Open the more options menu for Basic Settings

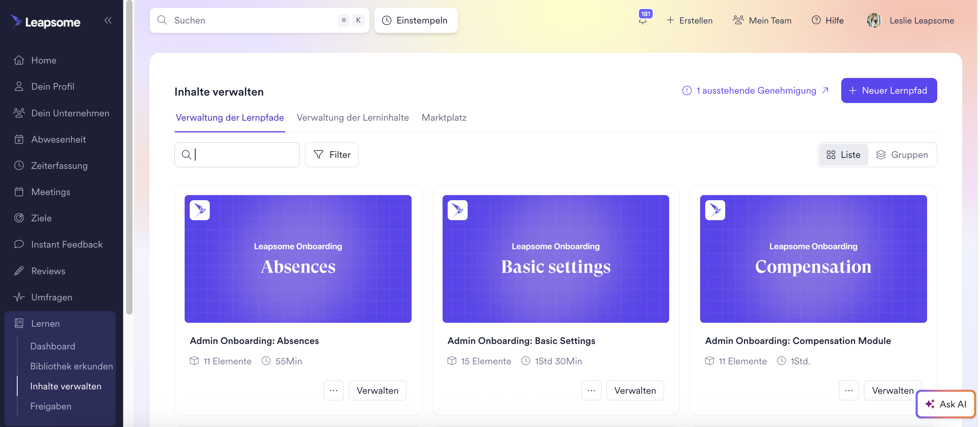pos(591,390)
